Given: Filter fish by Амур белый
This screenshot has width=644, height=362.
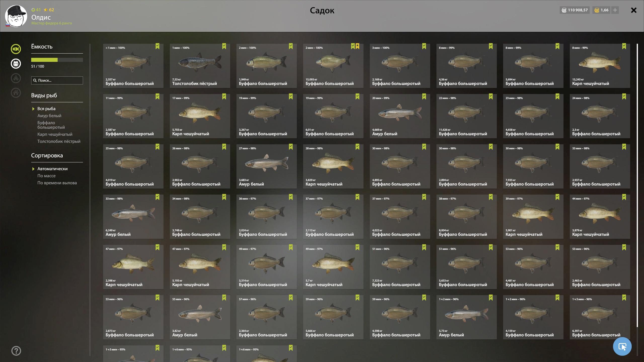Looking at the screenshot, I should pyautogui.click(x=49, y=116).
